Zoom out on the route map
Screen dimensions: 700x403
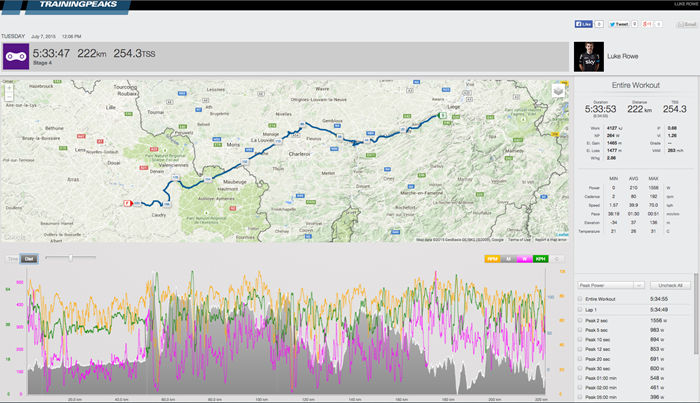click(x=8, y=96)
